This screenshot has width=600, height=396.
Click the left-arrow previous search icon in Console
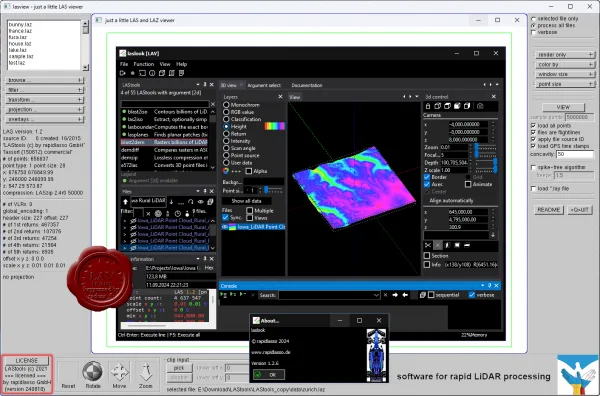point(405,295)
